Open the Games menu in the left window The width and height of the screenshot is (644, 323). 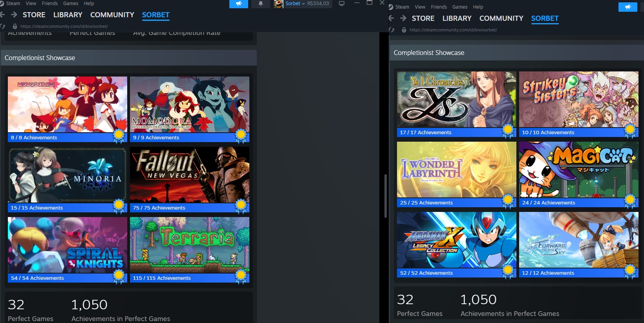click(x=71, y=3)
